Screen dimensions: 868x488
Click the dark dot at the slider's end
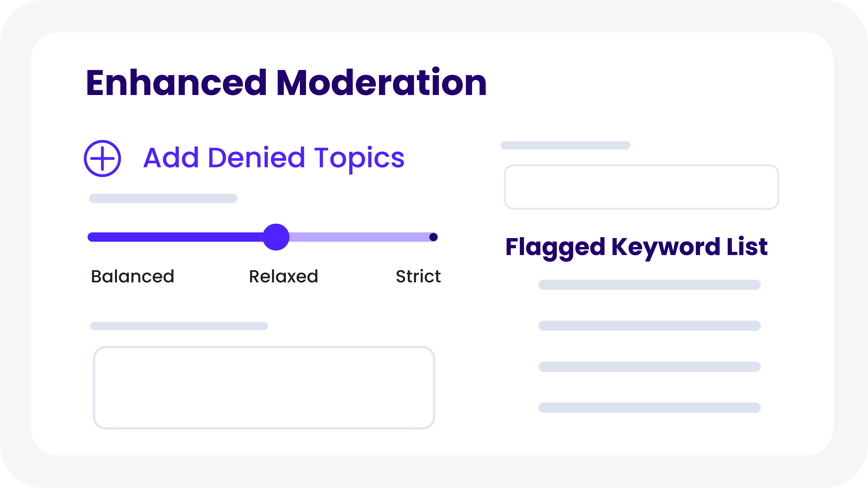[x=433, y=237]
